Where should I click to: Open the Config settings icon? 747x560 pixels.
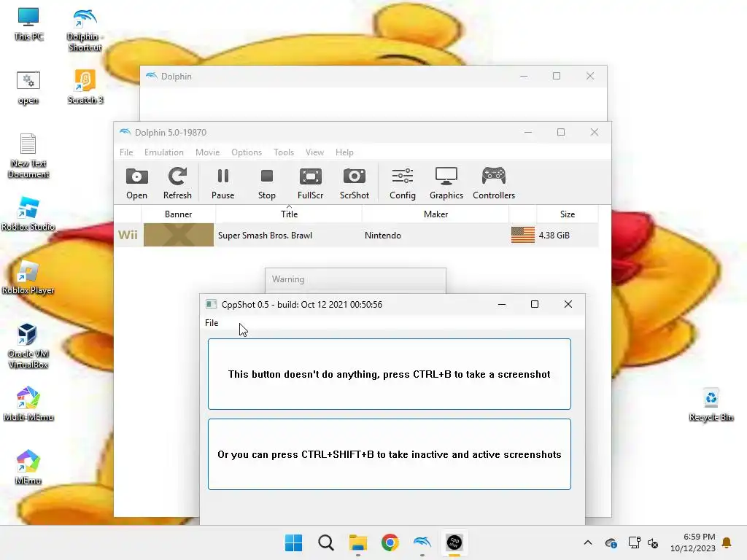pos(403,183)
